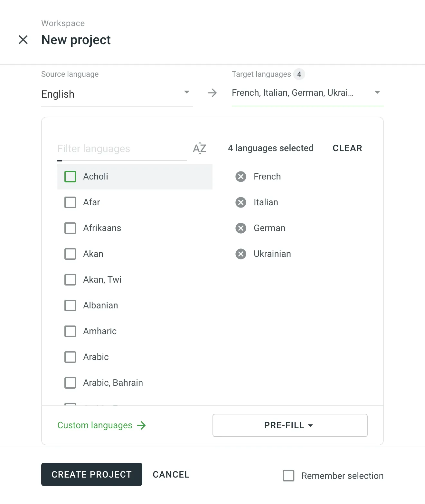The image size is (425, 504).
Task: Click CREATE PROJECT
Action: click(x=91, y=474)
